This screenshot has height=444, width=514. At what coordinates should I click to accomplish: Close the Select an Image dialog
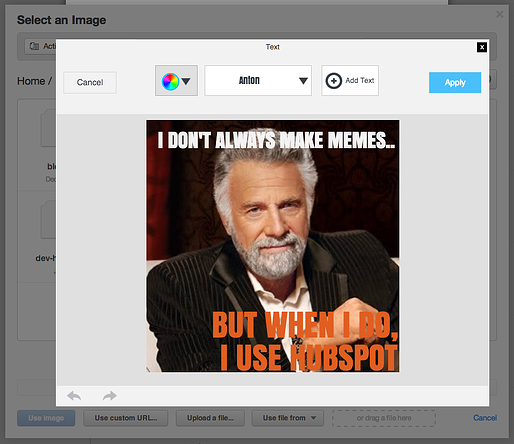[x=499, y=14]
